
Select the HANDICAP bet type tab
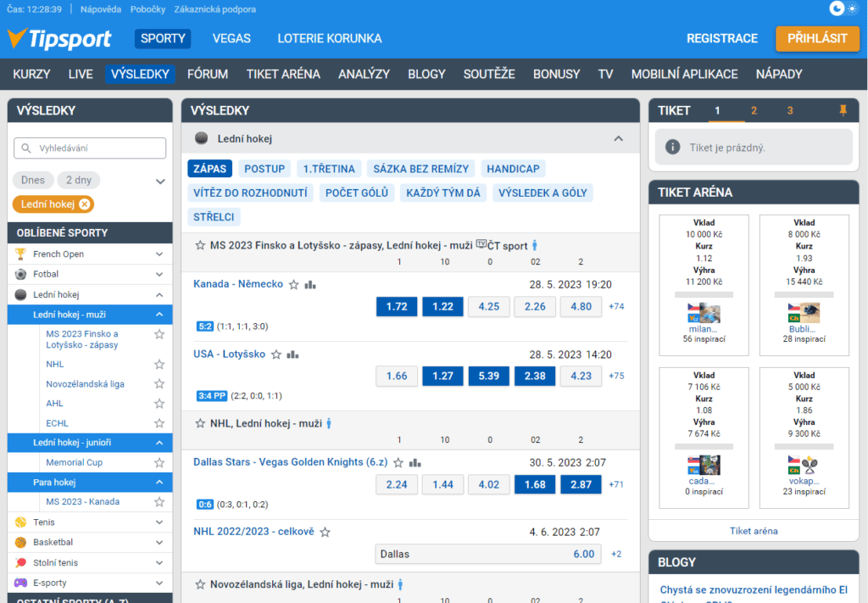pyautogui.click(x=513, y=169)
